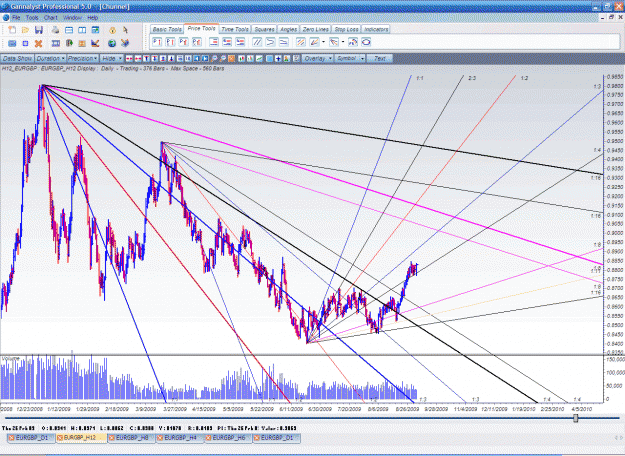Open the Precision dropdown

coord(83,59)
